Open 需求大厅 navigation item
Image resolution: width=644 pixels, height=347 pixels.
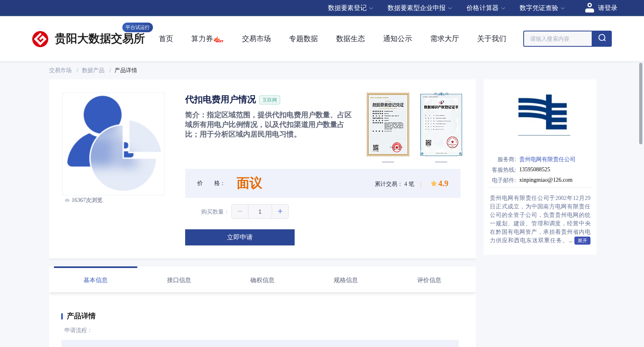tap(445, 39)
